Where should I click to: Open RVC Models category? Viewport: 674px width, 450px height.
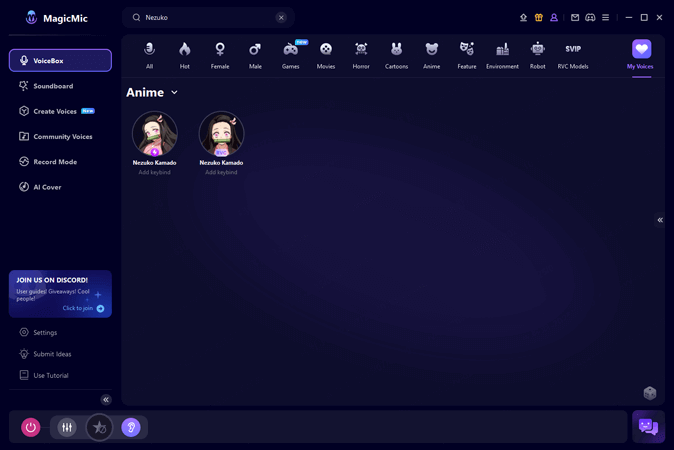click(573, 55)
